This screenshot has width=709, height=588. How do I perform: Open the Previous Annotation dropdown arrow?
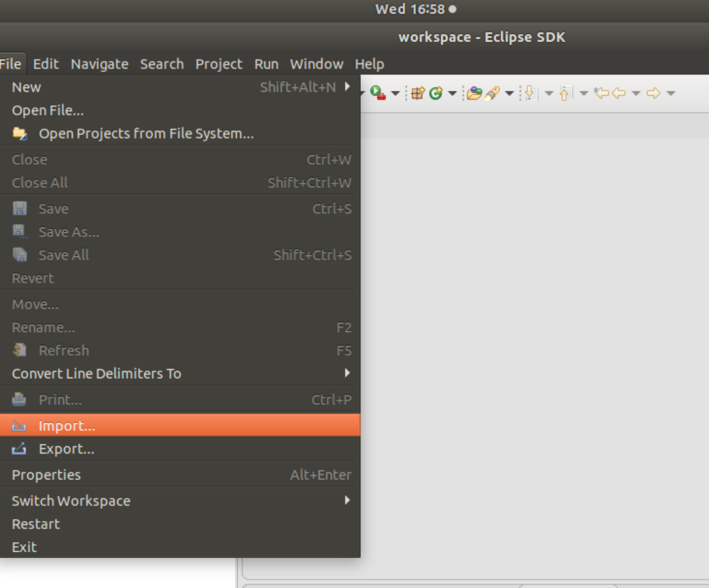[x=583, y=93]
